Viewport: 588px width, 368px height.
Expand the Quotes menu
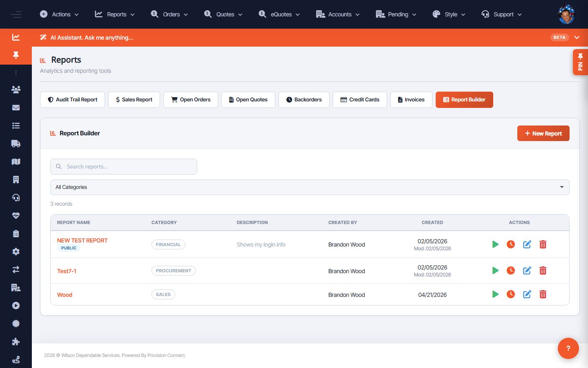[223, 14]
